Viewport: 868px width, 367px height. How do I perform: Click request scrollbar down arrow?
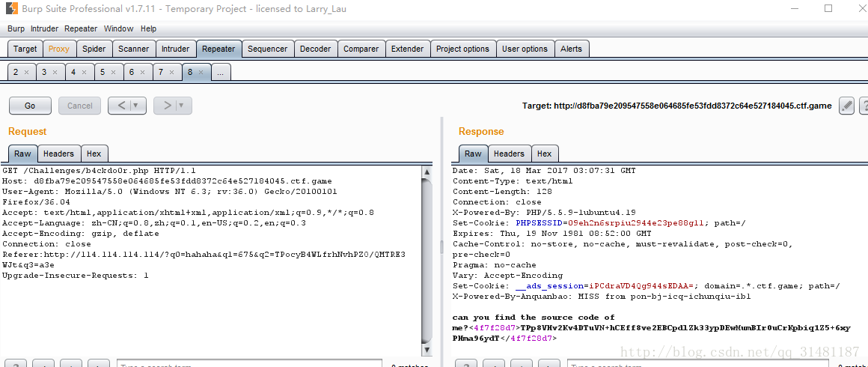click(x=427, y=351)
